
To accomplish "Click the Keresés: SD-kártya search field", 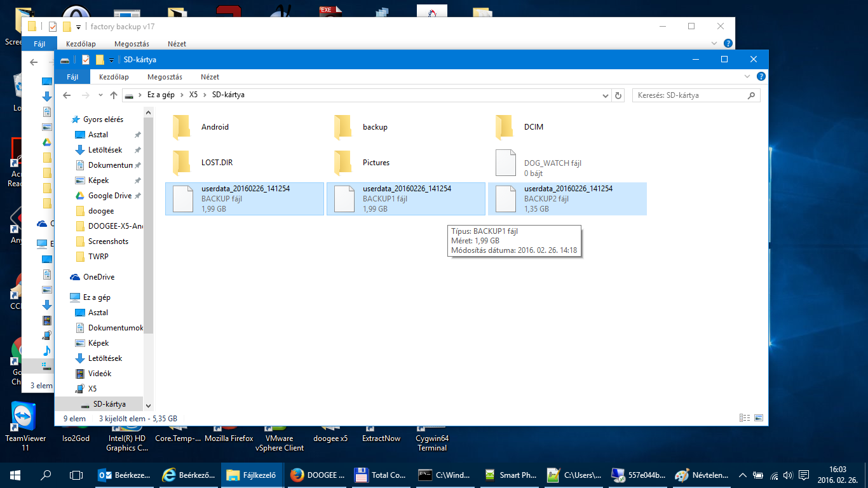I will 689,95.
